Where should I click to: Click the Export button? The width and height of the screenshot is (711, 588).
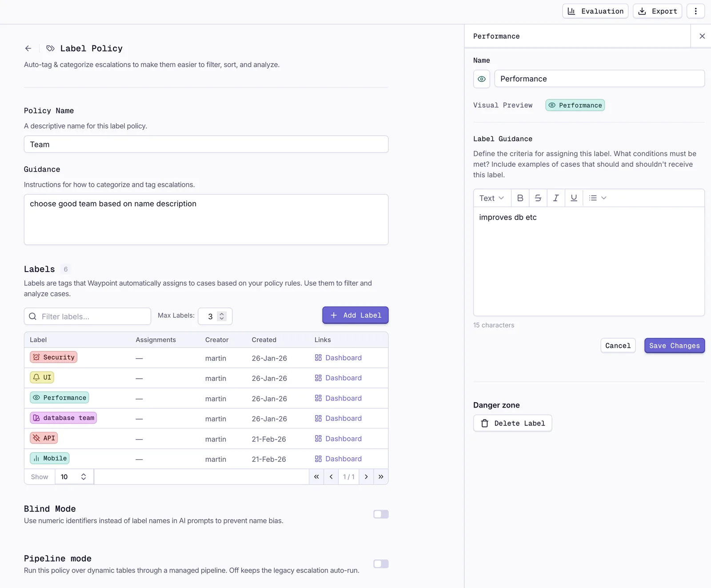(658, 11)
